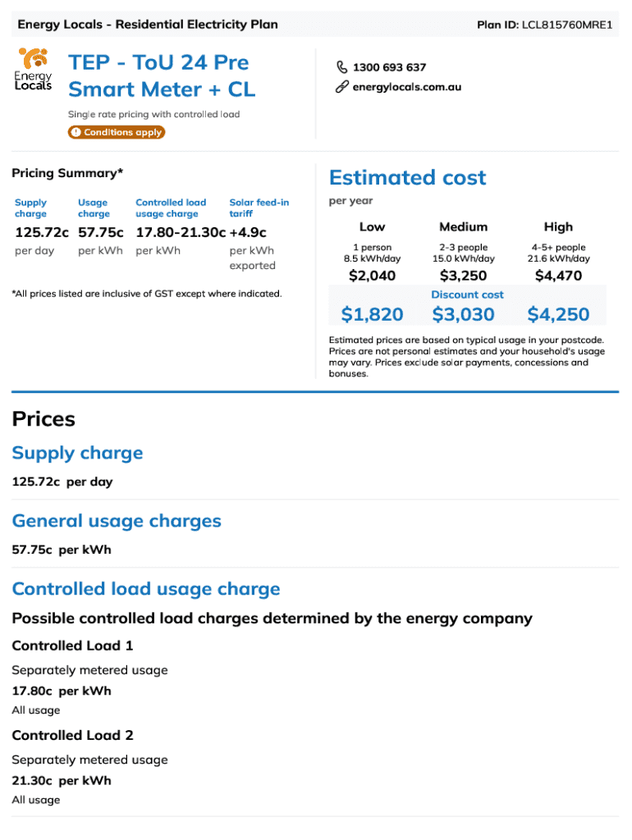Click the Pricing Summary heading
This screenshot has width=632, height=840.
click(67, 173)
